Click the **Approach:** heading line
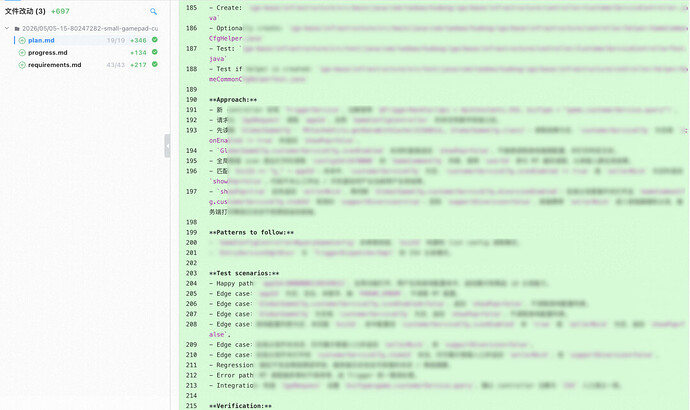 tap(233, 100)
